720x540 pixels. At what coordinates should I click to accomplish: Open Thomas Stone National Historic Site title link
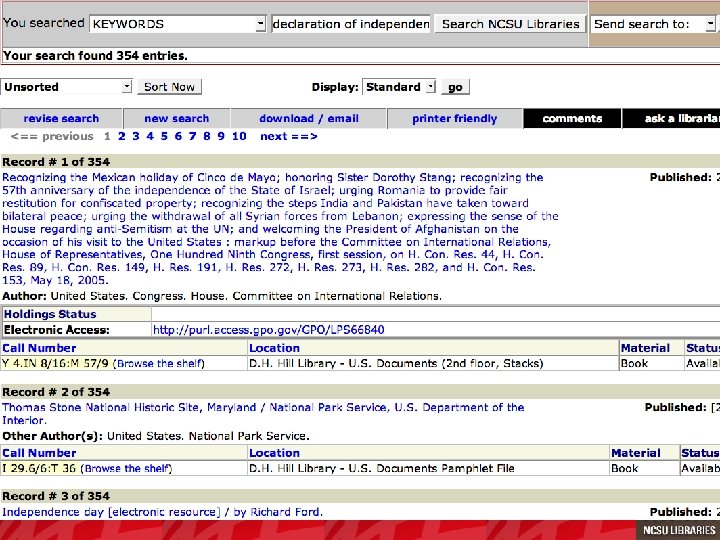tap(263, 414)
